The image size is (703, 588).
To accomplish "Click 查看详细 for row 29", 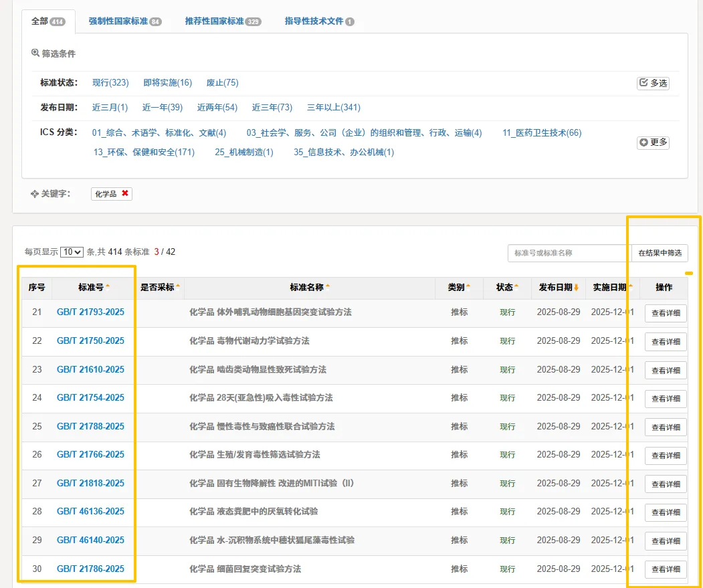I will pos(666,541).
